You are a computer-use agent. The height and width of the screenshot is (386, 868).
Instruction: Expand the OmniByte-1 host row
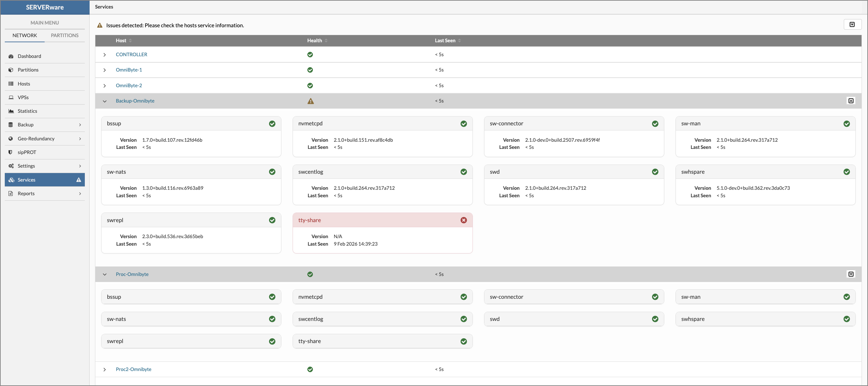[105, 70]
